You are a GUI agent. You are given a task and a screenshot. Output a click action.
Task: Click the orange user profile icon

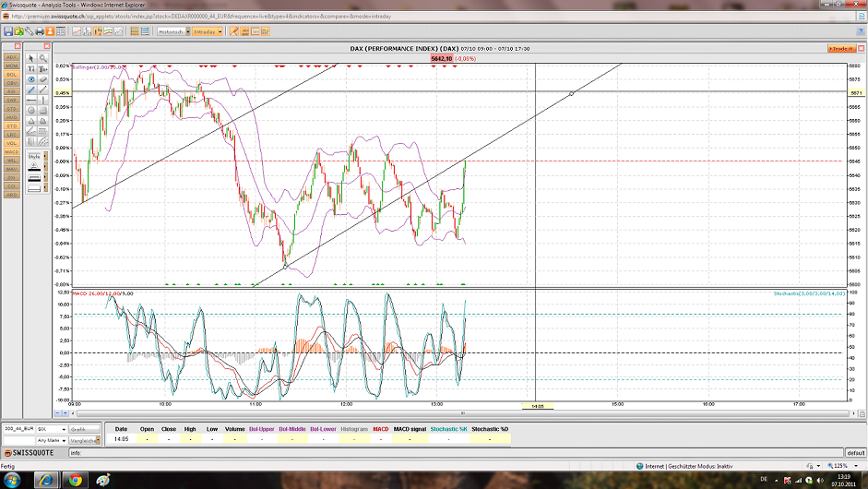pos(50,31)
